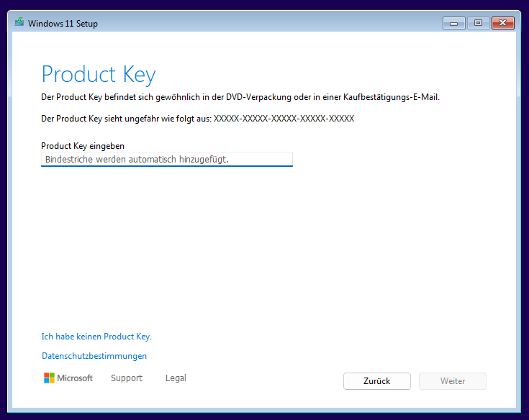Click the large 'Product Key' heading
This screenshot has height=420, width=529.
(x=99, y=75)
